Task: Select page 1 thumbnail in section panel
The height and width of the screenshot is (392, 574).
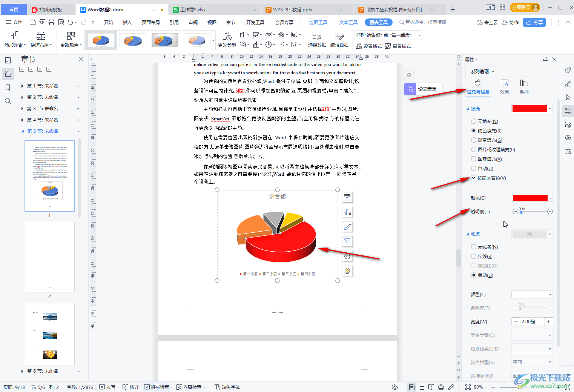Action: click(x=50, y=176)
